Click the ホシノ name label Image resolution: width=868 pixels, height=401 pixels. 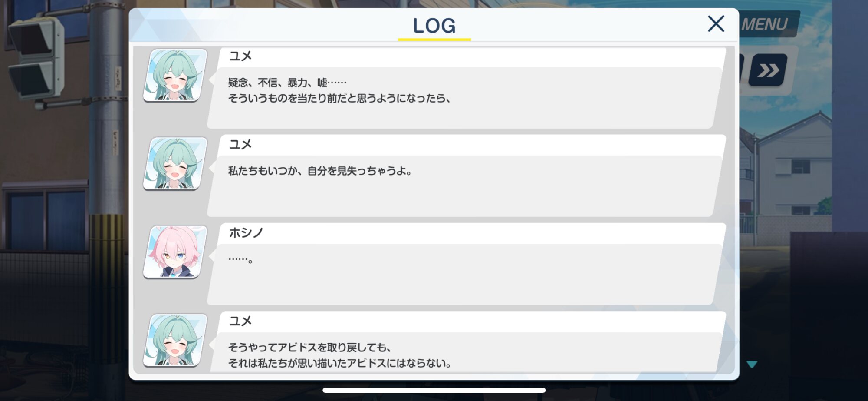pos(246,233)
